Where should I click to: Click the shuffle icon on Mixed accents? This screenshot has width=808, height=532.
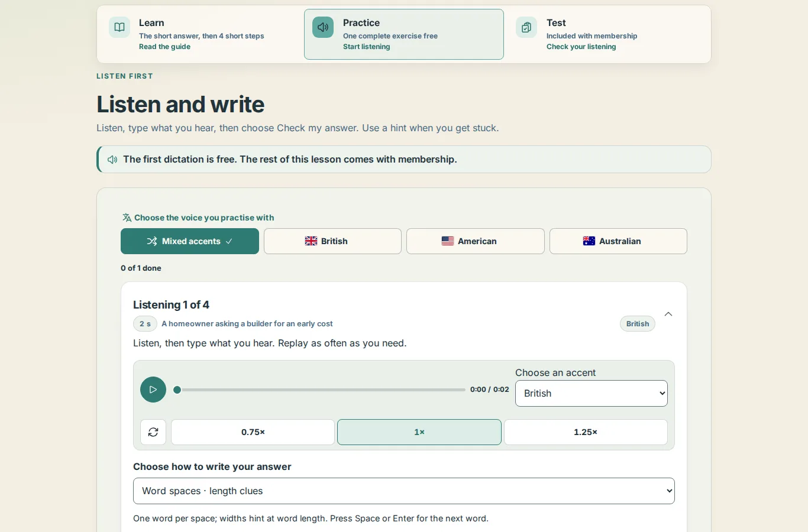[x=152, y=241]
